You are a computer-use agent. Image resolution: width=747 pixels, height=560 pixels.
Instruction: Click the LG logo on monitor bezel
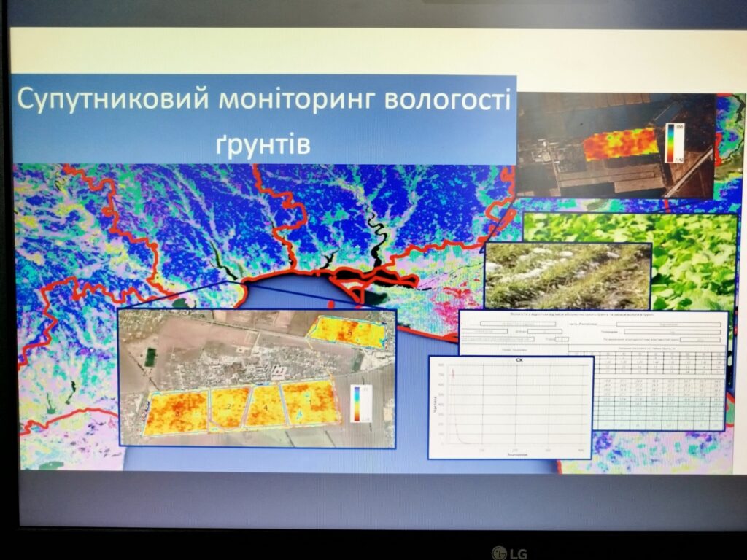(x=509, y=552)
